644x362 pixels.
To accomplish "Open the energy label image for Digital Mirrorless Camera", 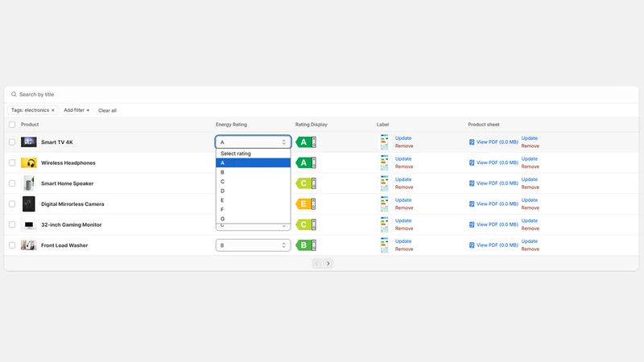I will (x=384, y=204).
